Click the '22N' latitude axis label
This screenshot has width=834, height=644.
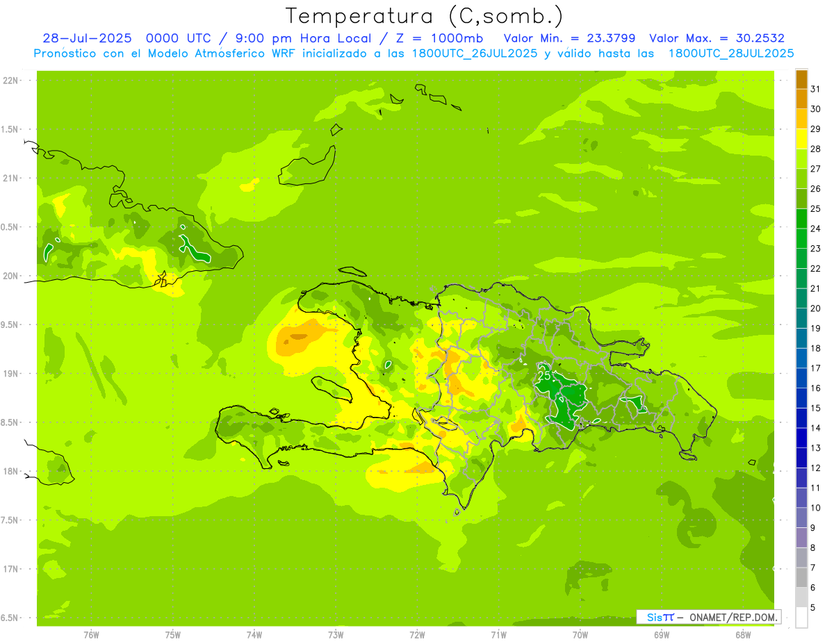(x=10, y=81)
